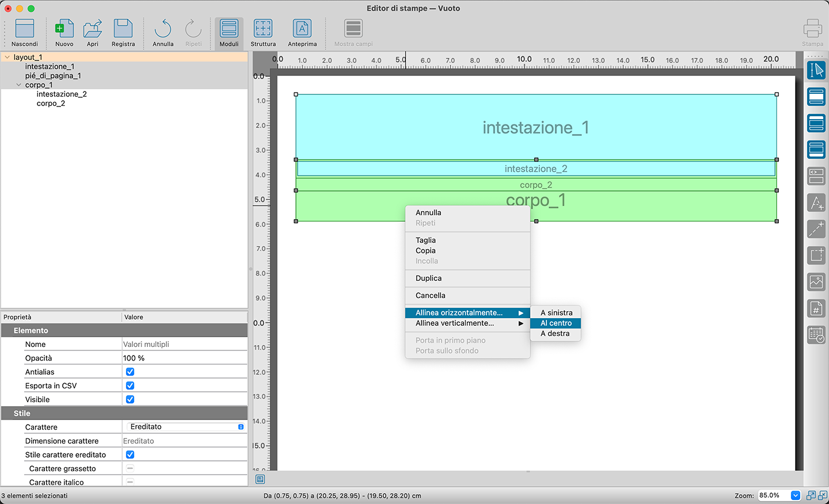The height and width of the screenshot is (504, 829).
Task: Select Duplica from the context menu
Action: 429,278
